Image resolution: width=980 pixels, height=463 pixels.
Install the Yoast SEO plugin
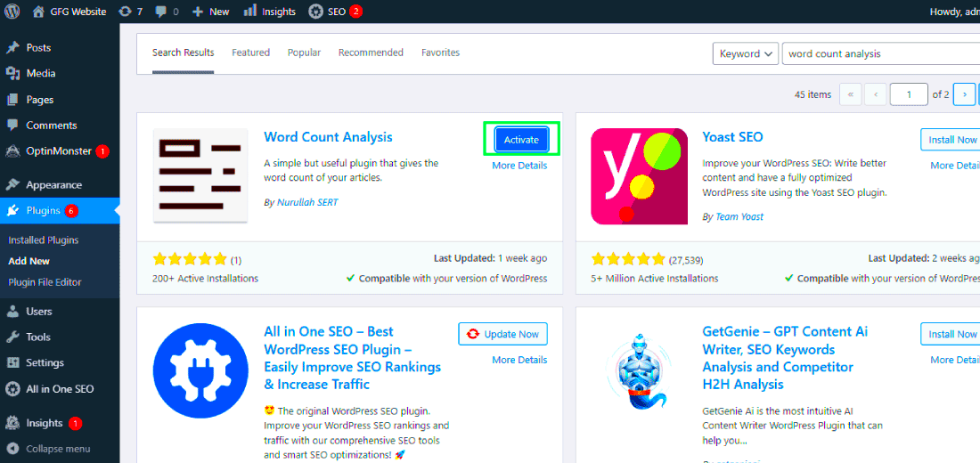(951, 140)
